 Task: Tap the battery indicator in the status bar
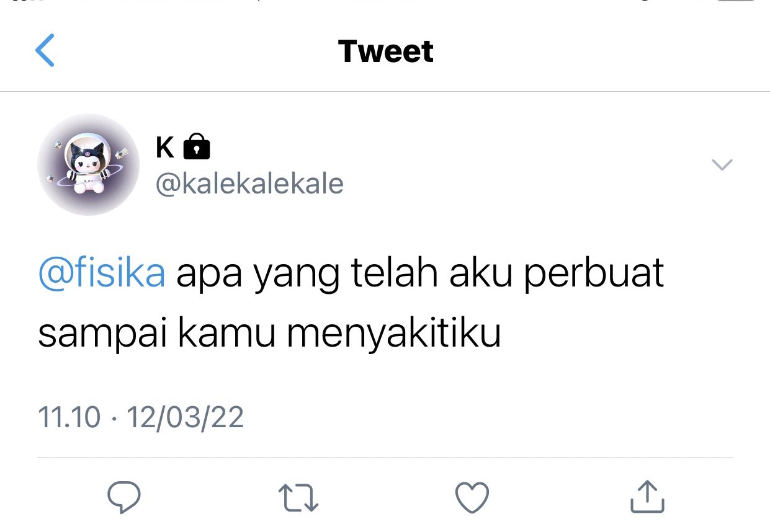[736, 1]
